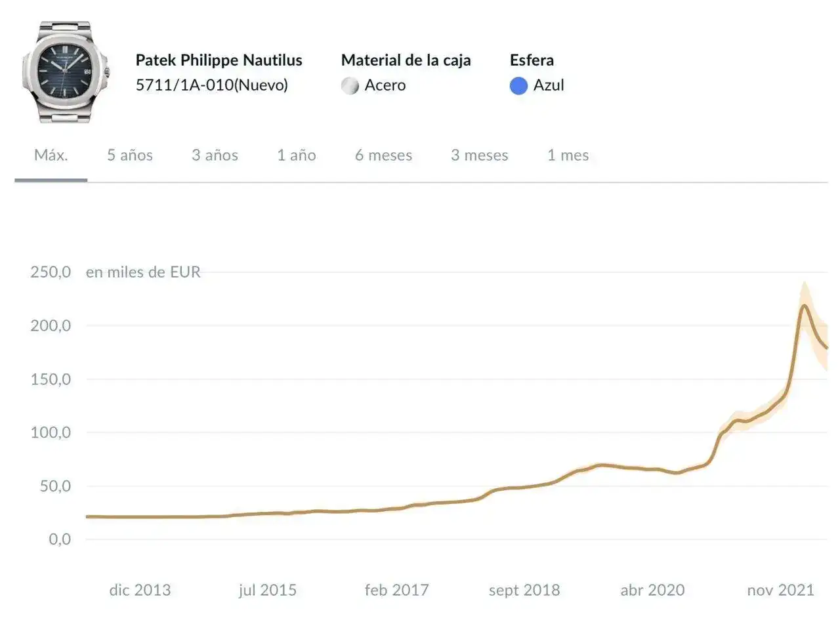Click the feb 2017 axis label
Viewport: 840px width, 626px height.
(x=396, y=591)
